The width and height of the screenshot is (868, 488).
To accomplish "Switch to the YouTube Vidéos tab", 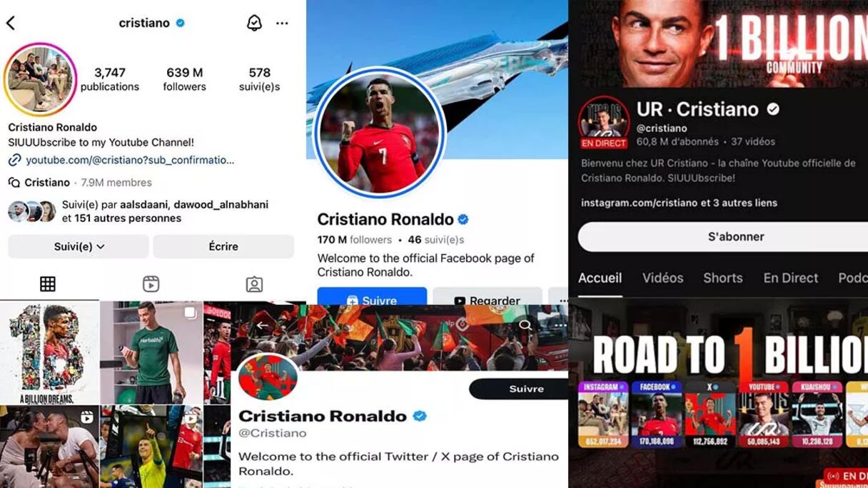I will (x=662, y=278).
